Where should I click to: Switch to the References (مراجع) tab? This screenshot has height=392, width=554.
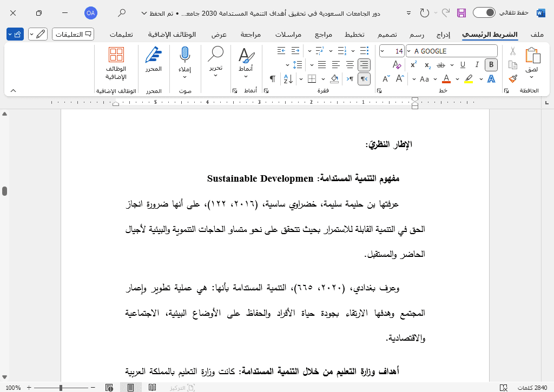pyautogui.click(x=324, y=34)
